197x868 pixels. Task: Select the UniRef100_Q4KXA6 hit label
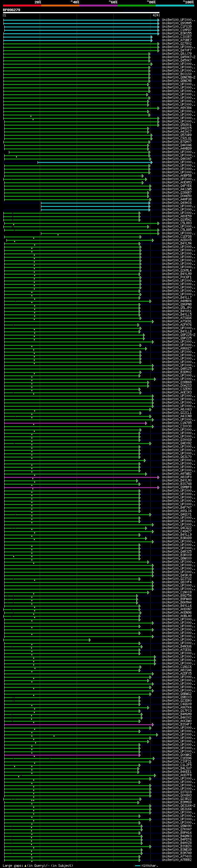click(177, 145)
